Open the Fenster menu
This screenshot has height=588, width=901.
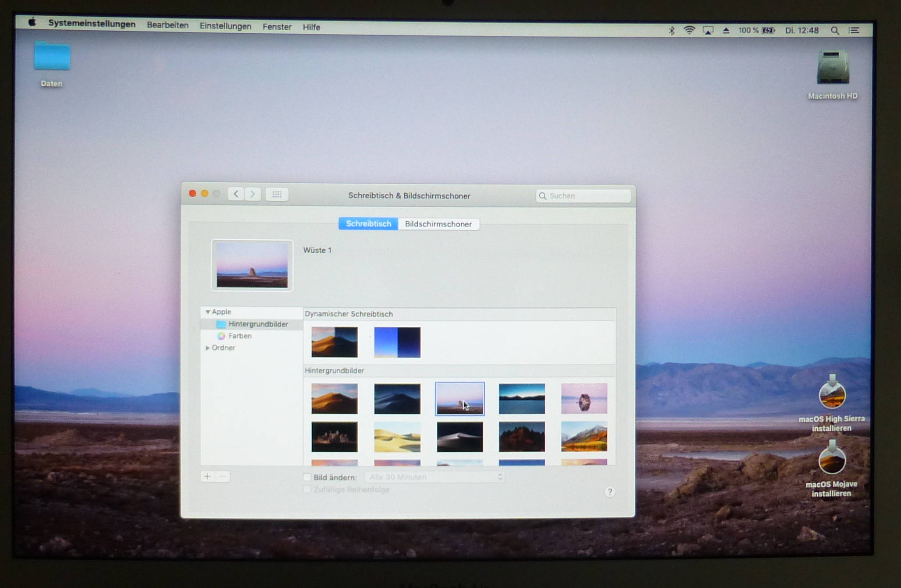(277, 27)
